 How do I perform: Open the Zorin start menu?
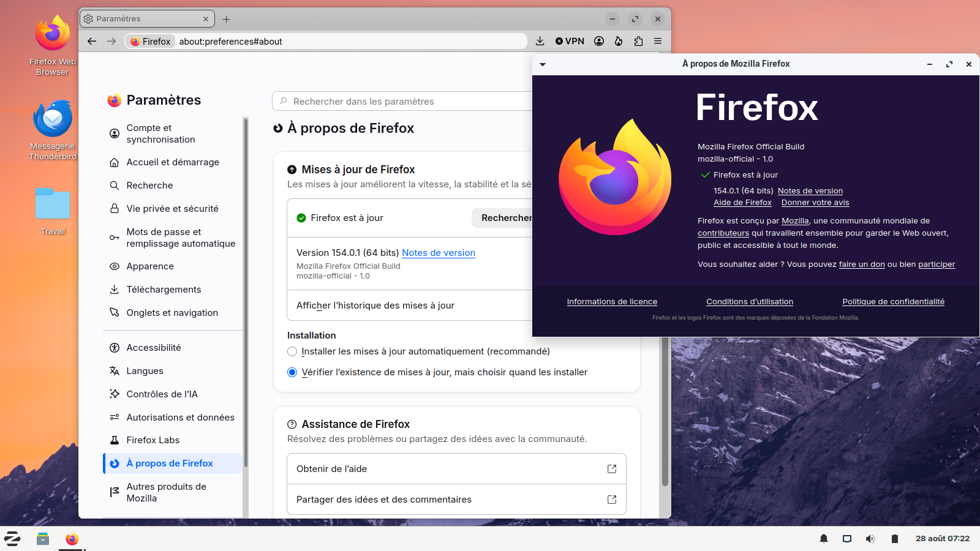pyautogui.click(x=12, y=539)
